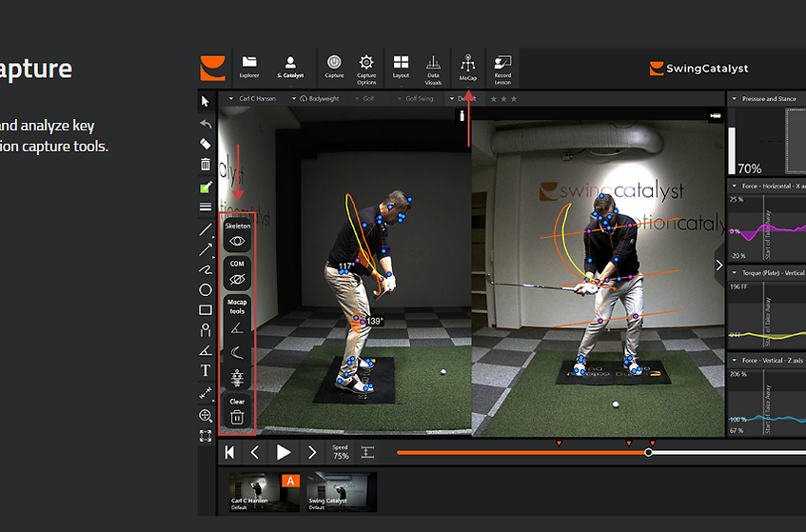Open the MoCap tool
This screenshot has width=806, height=532.
pos(468,68)
